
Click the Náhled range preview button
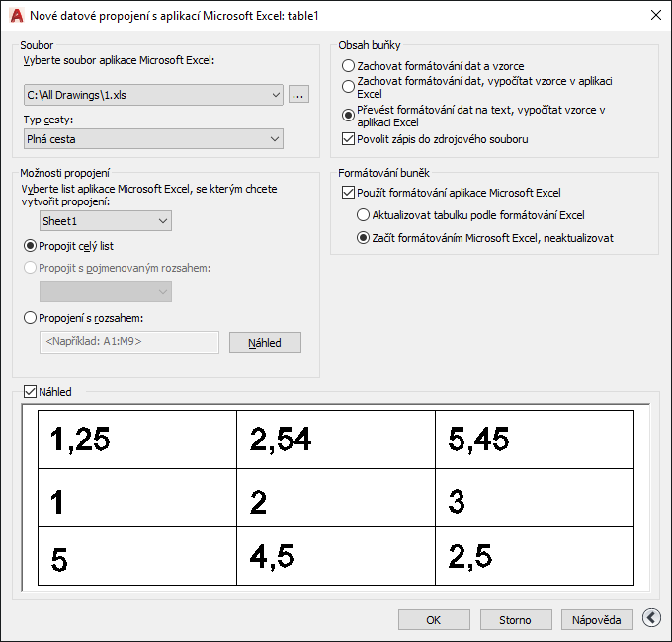[x=265, y=343]
